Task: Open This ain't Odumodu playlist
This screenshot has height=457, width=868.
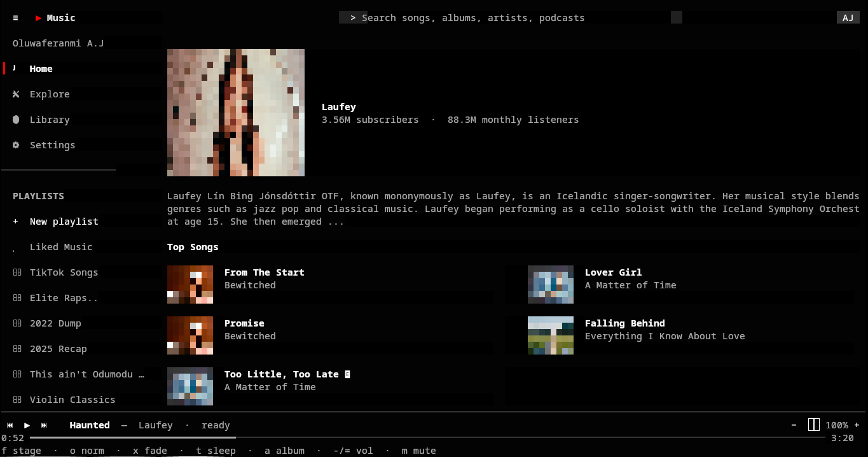Action: (x=87, y=374)
